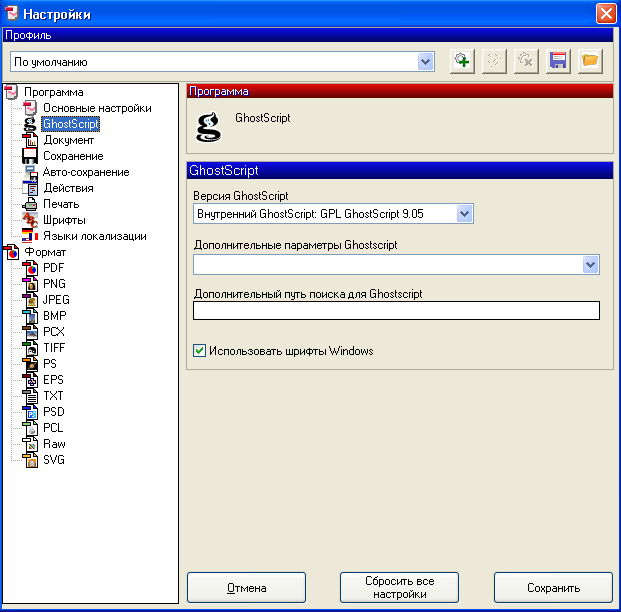621x612 pixels.
Task: Click the PSD format icon
Action: tap(30, 412)
